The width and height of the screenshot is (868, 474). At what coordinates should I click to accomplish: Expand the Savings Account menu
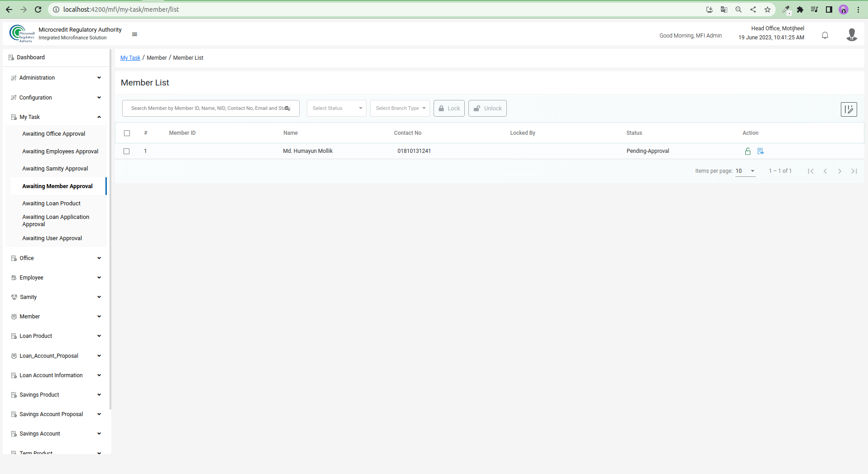pos(56,434)
